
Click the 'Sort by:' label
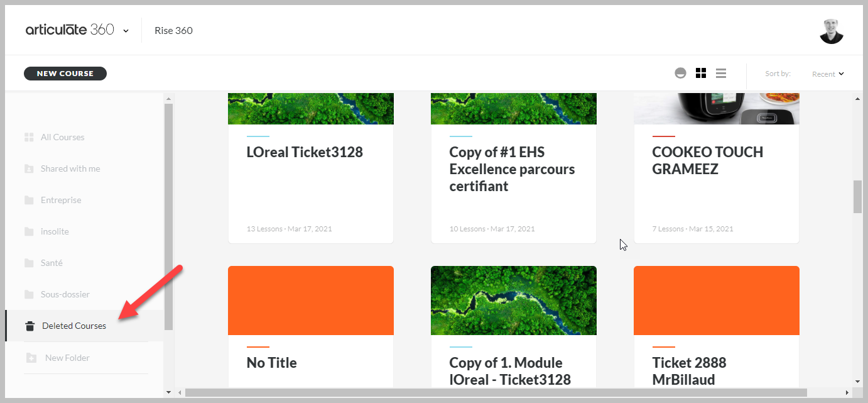coord(778,74)
